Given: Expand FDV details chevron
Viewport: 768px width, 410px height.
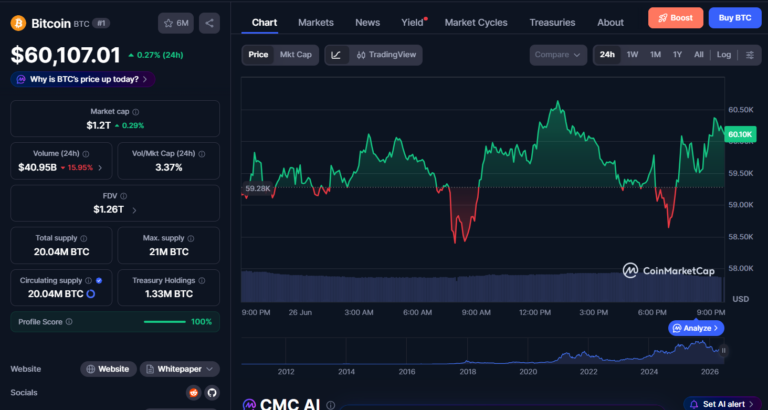Looking at the screenshot, I should pyautogui.click(x=134, y=210).
